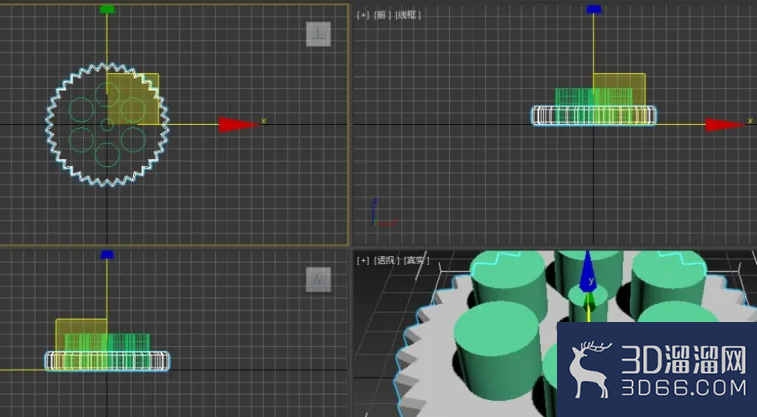Image resolution: width=757 pixels, height=417 pixels.
Task: Open the [+] menu of front viewport
Action: coord(363,15)
